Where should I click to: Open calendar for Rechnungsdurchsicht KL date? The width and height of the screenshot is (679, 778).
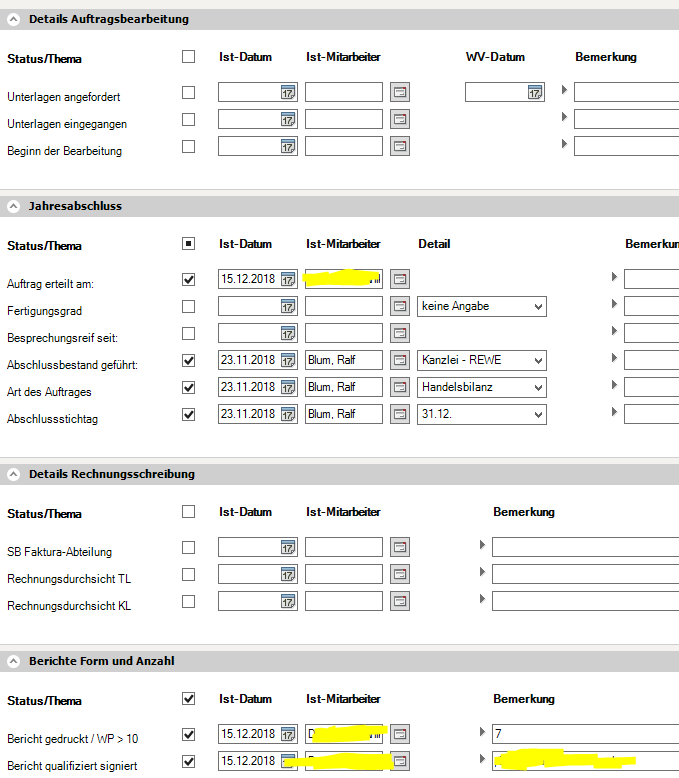click(x=288, y=601)
